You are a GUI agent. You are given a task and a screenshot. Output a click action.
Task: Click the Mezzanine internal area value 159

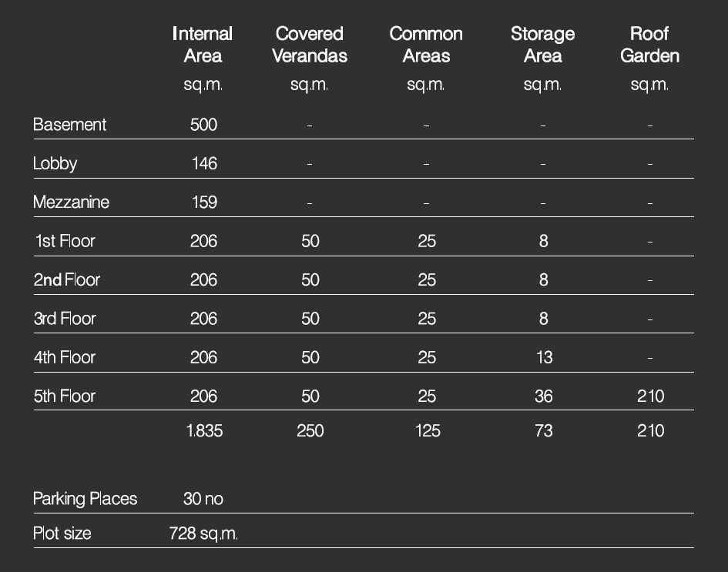pyautogui.click(x=203, y=202)
